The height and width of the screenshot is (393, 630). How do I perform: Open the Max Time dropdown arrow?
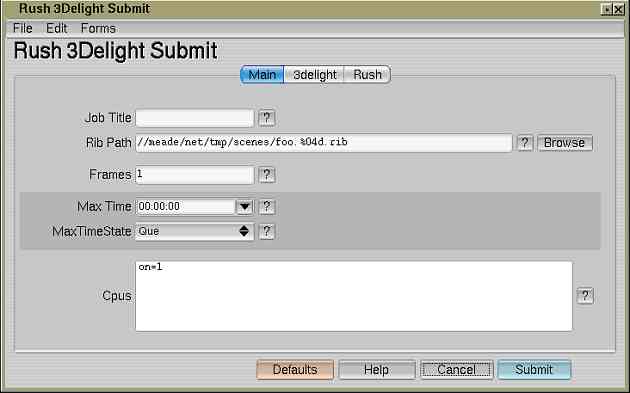(x=245, y=207)
